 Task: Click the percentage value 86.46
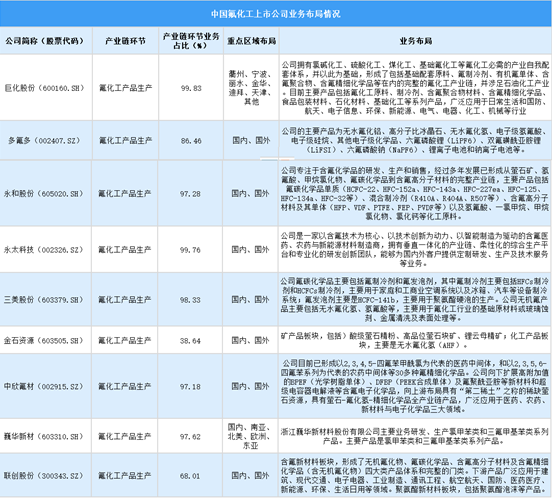coord(191,141)
